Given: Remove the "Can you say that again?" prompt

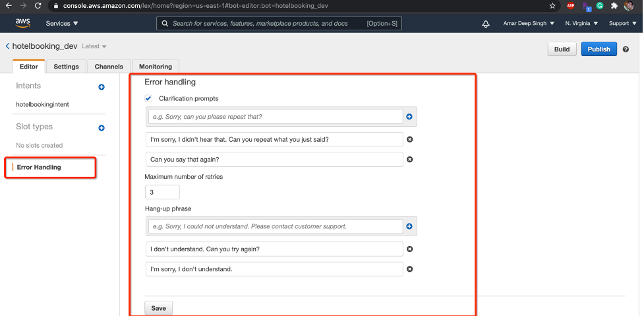Looking at the screenshot, I should (409, 160).
